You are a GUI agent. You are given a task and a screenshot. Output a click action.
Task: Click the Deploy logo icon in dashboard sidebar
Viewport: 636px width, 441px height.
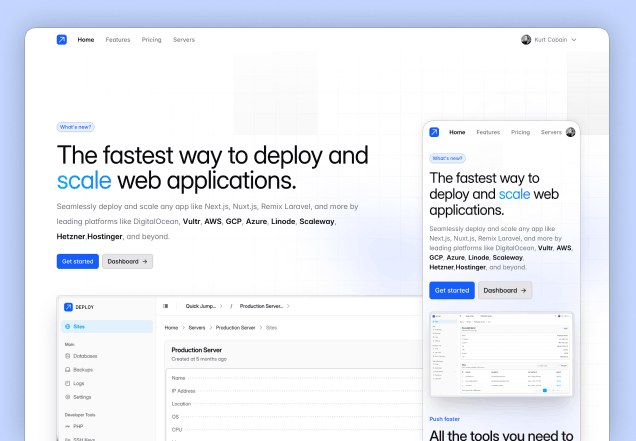[x=68, y=307]
